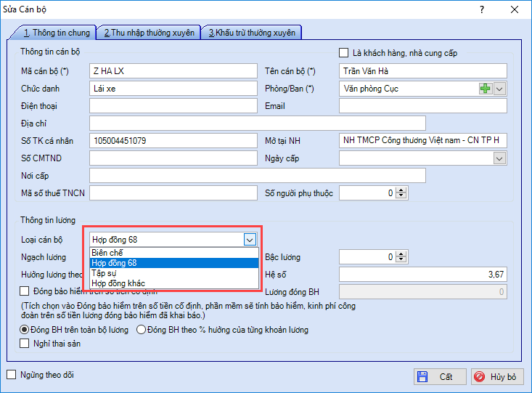Select Biên chế from the list
The width and height of the screenshot is (532, 393).
tap(106, 253)
